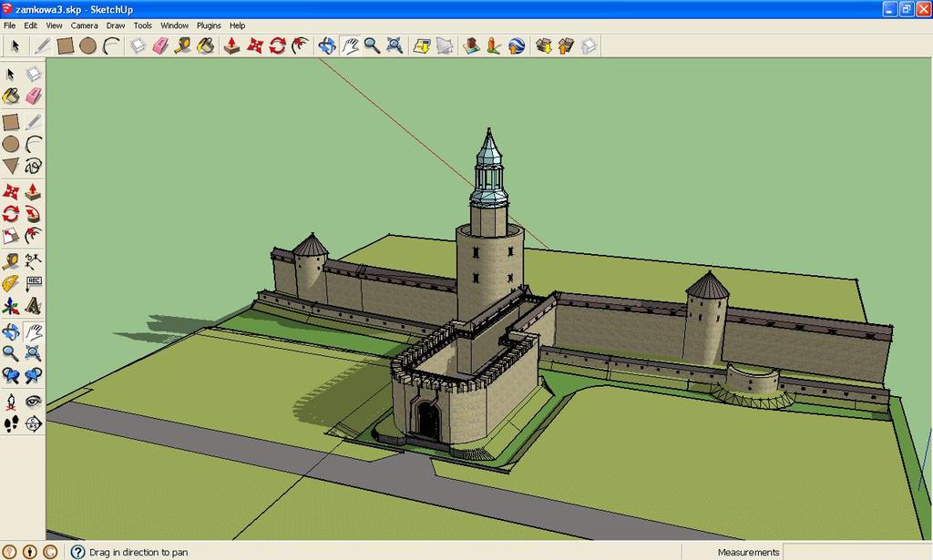Click the Place Model icon
The height and width of the screenshot is (560, 933).
coord(471,46)
